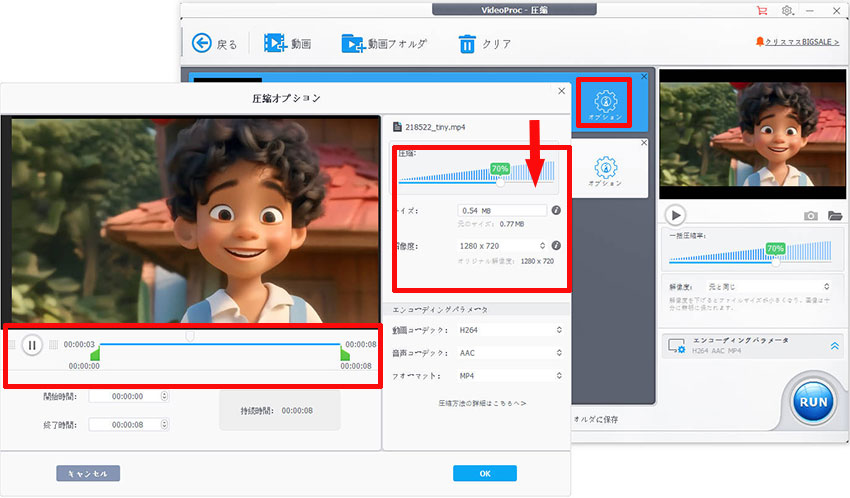Click the 終了時間 input field
The image size is (850, 498).
(128, 425)
